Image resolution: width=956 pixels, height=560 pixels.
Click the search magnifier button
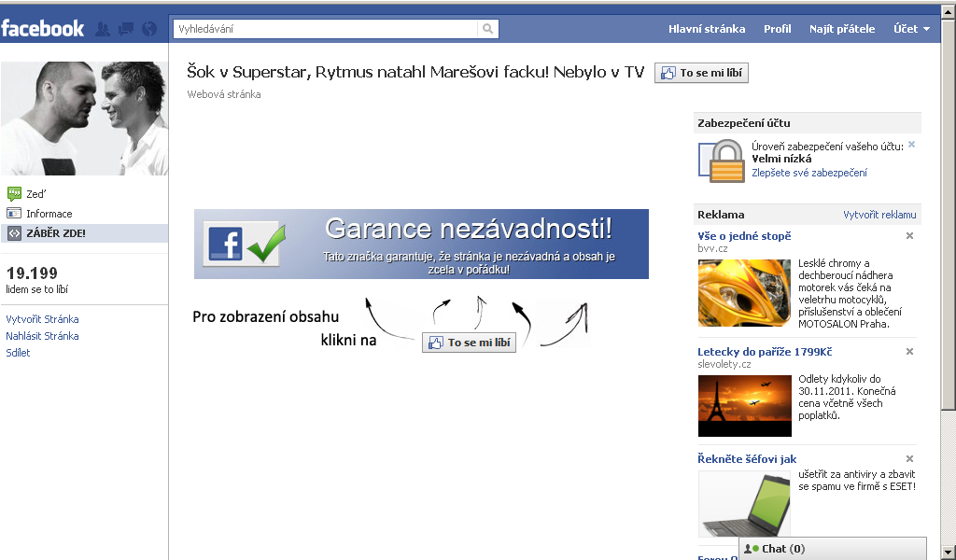[x=487, y=29]
